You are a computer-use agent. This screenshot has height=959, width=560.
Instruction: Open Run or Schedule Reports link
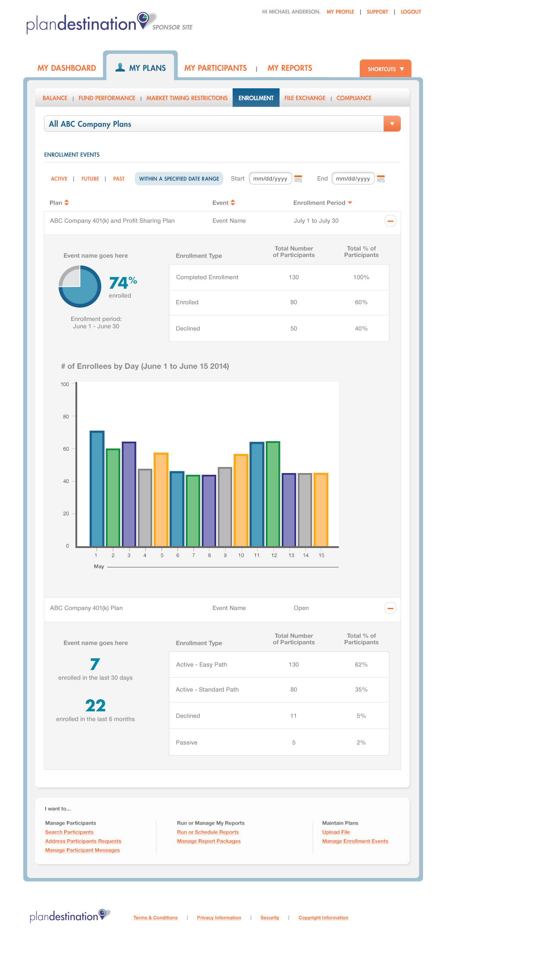click(208, 832)
